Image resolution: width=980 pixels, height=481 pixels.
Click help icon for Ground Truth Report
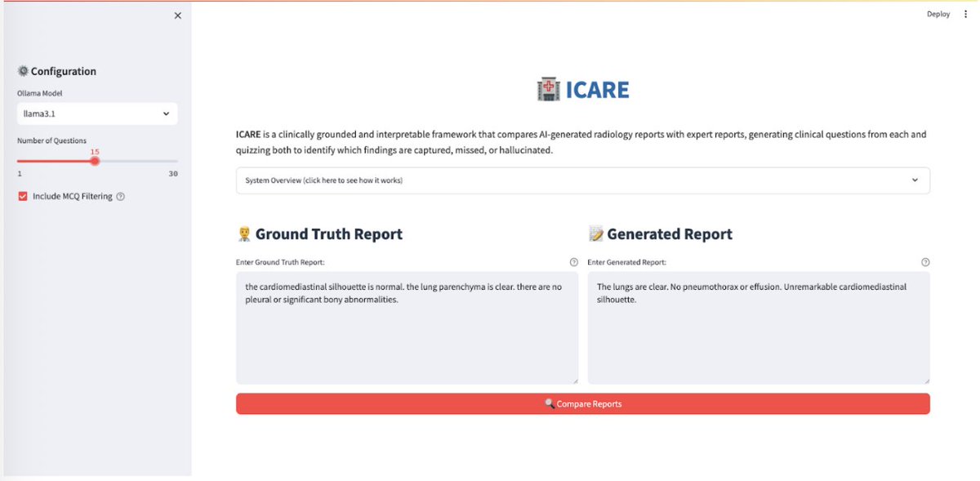click(x=573, y=262)
